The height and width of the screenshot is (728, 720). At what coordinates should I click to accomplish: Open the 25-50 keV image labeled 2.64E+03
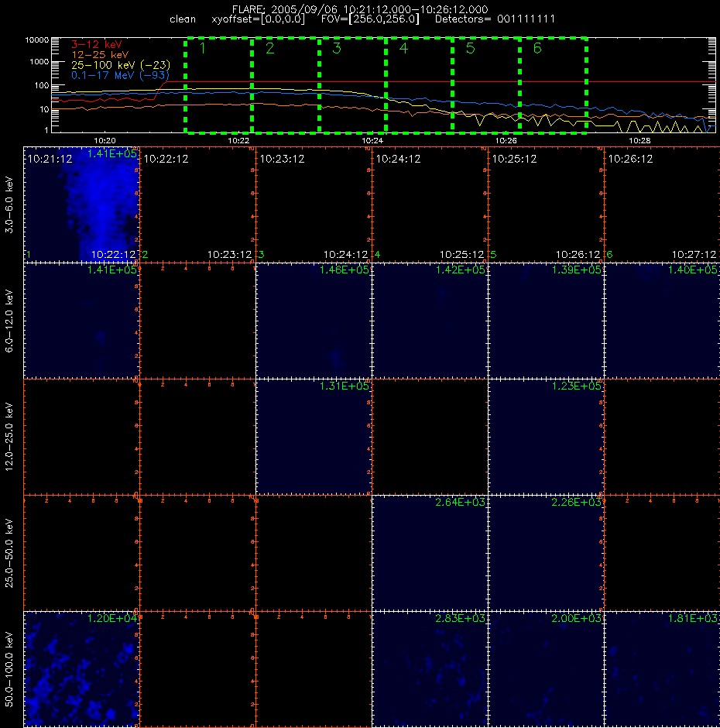point(430,553)
